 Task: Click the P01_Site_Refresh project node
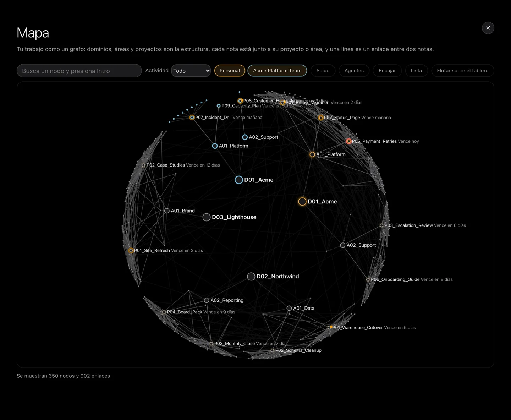[x=131, y=251]
